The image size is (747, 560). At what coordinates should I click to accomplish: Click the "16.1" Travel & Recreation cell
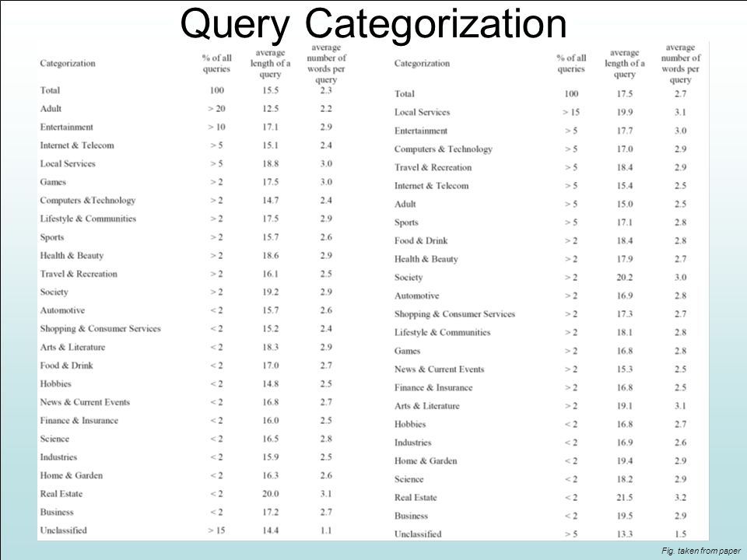coord(270,274)
